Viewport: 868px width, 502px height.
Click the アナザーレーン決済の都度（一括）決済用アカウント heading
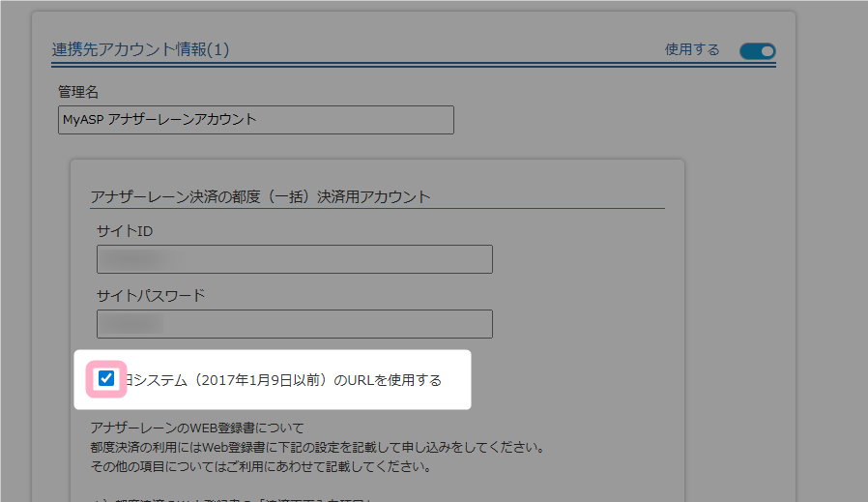[260, 196]
